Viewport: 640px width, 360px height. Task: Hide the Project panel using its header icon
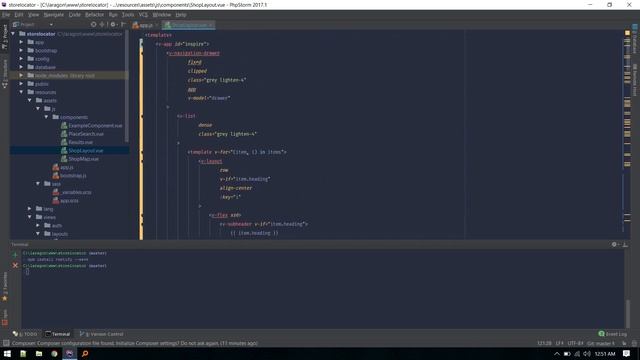pos(123,24)
